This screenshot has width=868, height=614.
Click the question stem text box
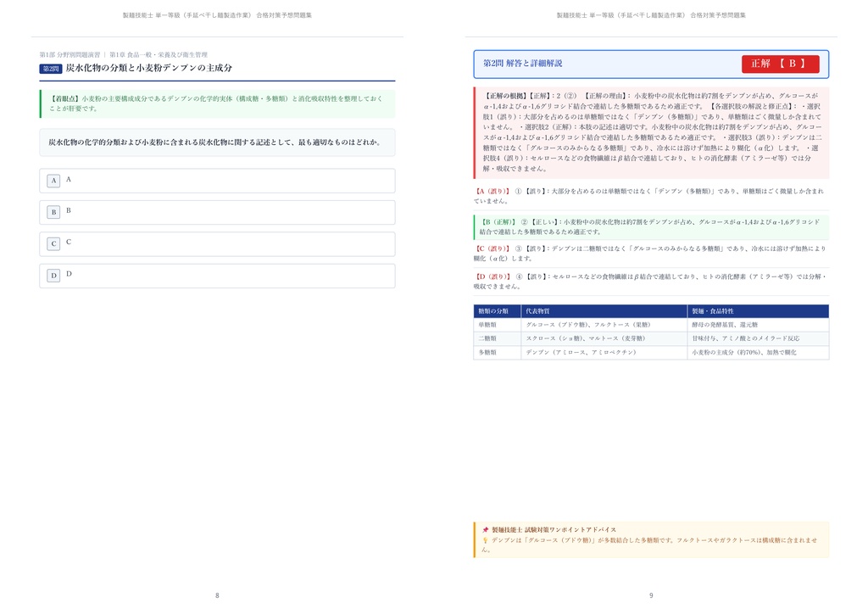coord(217,142)
